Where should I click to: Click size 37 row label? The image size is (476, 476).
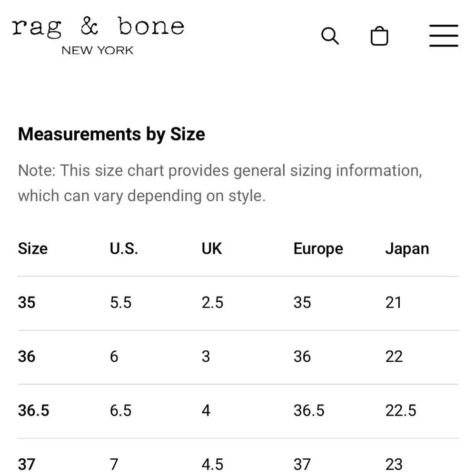click(x=27, y=464)
